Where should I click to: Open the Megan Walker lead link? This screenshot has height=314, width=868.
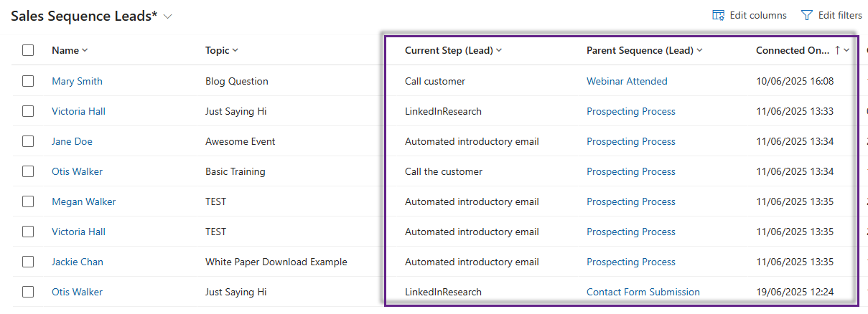[83, 201]
